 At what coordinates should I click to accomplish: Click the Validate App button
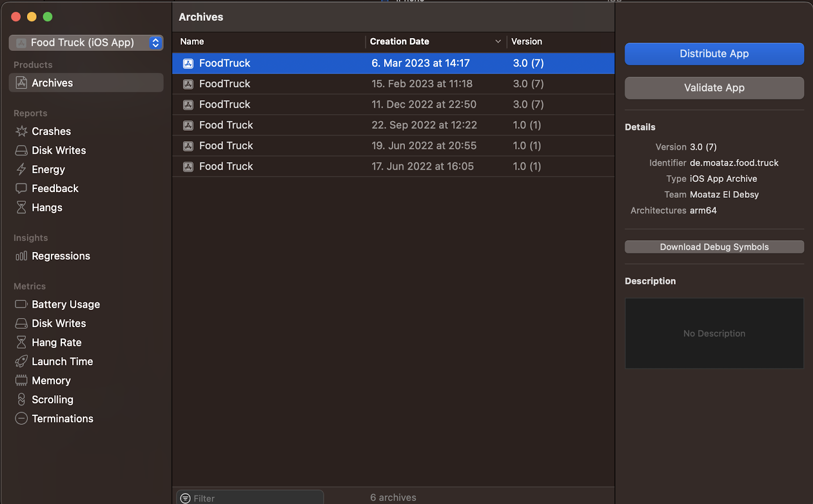pos(714,88)
